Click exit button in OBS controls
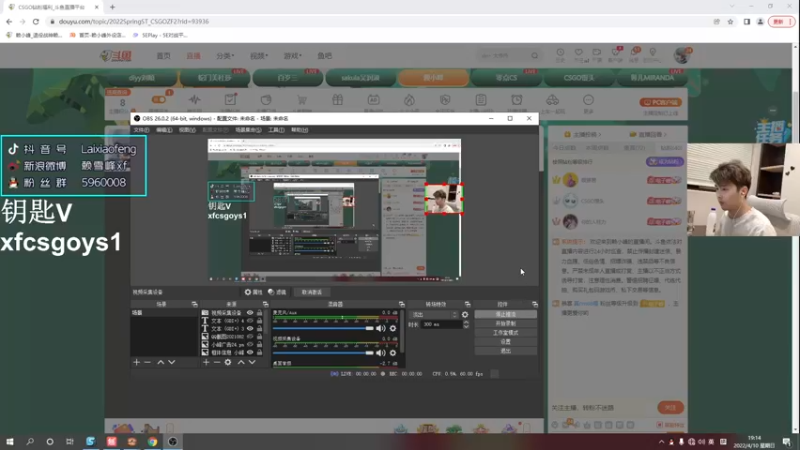Image resolution: width=800 pixels, height=450 pixels. pyautogui.click(x=506, y=351)
